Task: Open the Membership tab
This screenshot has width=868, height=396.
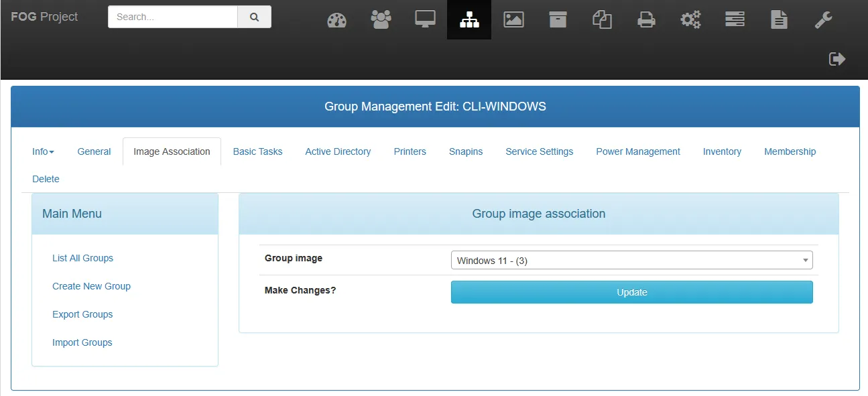Action: click(x=790, y=151)
